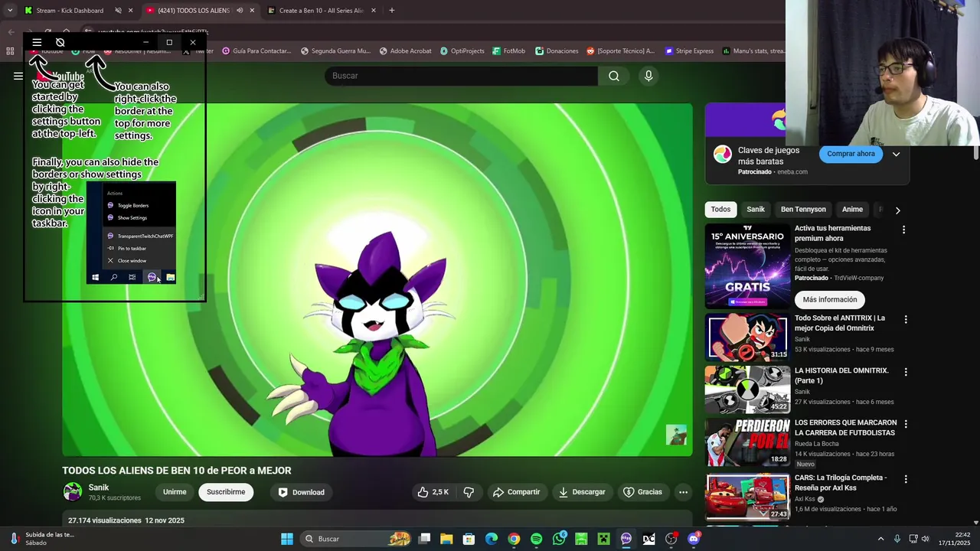The image size is (980, 551).
Task: Open Minecraft creeper icon in taskbar
Action: [603, 539]
